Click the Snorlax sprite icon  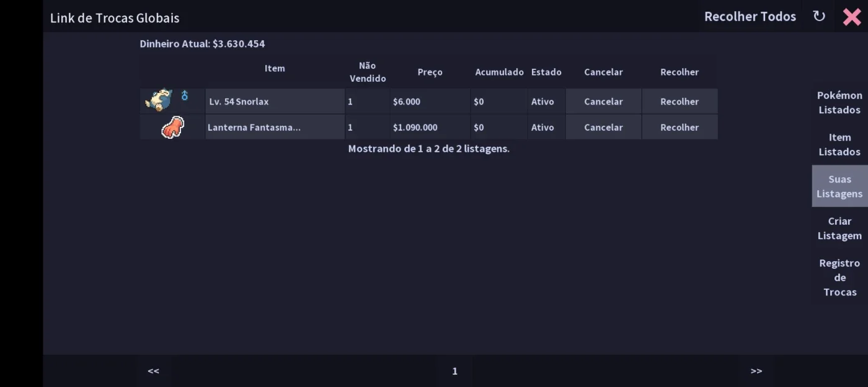tap(159, 100)
